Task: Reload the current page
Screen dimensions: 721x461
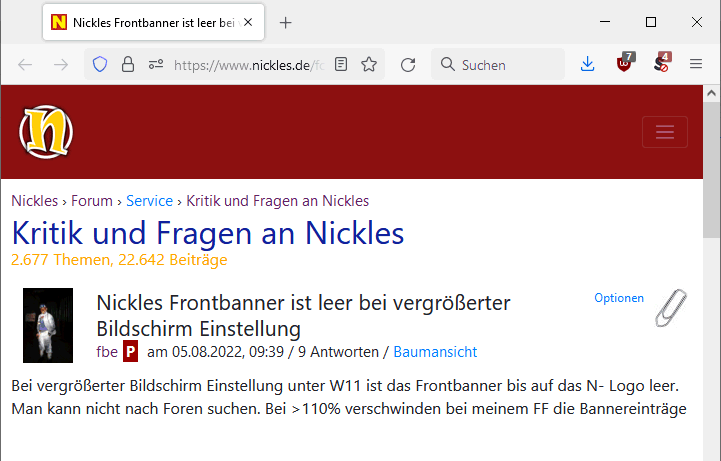Action: point(408,65)
